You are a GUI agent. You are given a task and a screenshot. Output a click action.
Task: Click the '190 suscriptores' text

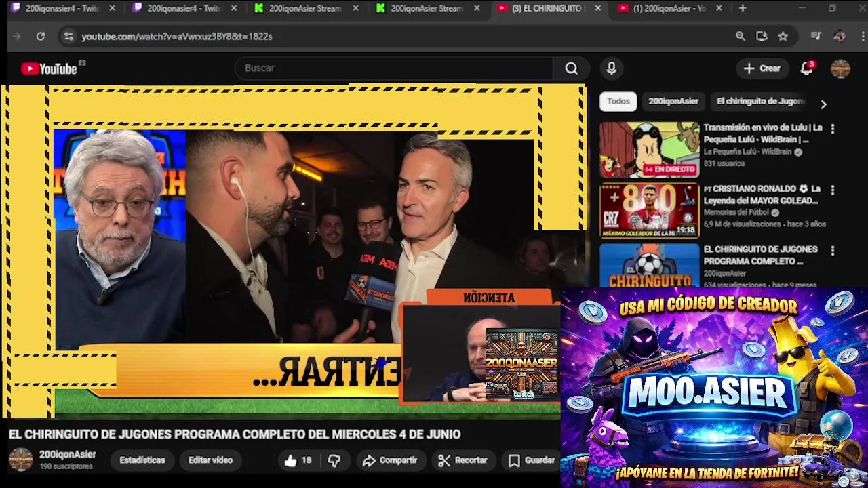[x=66, y=467]
